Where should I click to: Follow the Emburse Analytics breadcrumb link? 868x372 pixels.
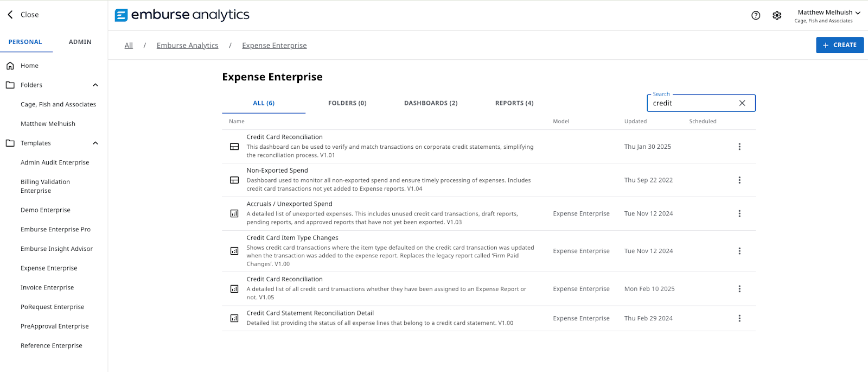click(187, 46)
